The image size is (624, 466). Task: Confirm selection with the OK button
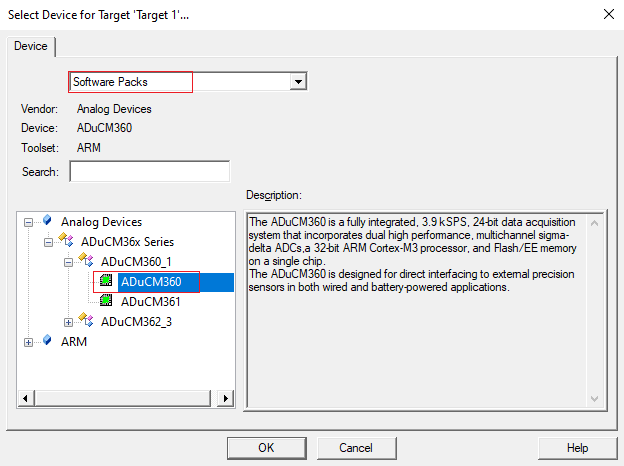(267, 448)
